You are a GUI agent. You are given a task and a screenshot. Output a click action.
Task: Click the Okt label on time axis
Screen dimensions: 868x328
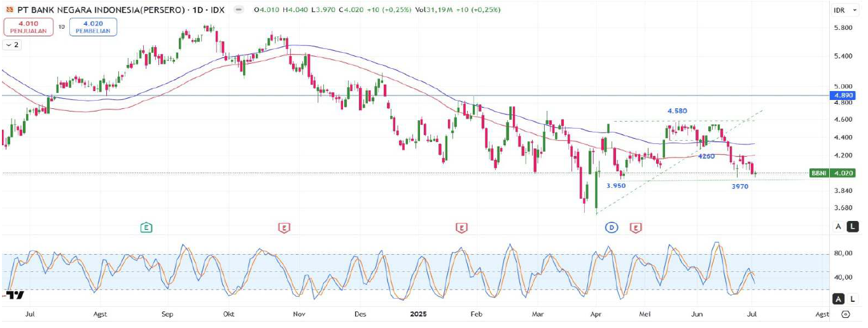click(x=230, y=314)
